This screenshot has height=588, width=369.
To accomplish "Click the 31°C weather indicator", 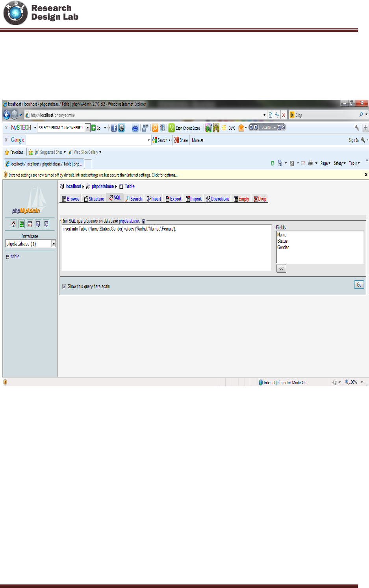I will click(x=228, y=128).
